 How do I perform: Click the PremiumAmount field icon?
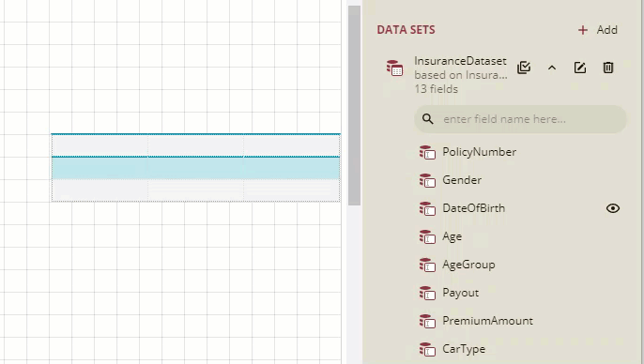[x=427, y=322]
